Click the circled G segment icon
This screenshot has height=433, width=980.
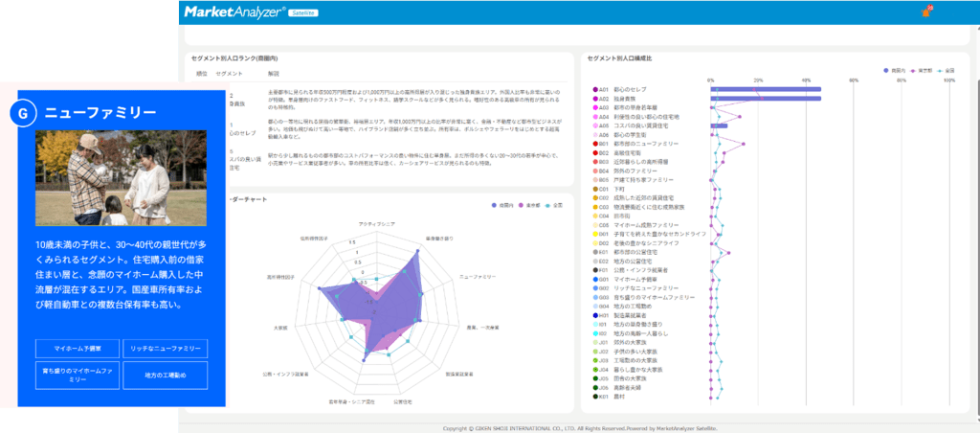22,113
